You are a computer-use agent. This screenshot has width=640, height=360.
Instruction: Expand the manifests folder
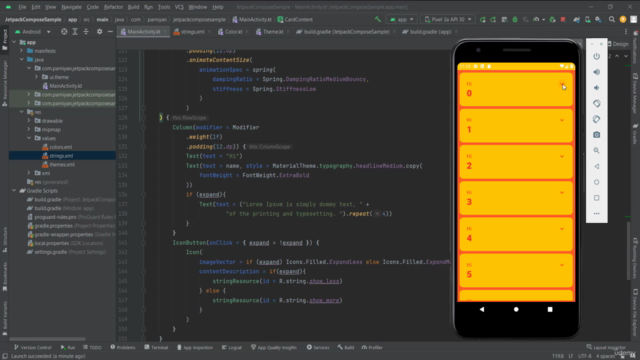pos(22,51)
